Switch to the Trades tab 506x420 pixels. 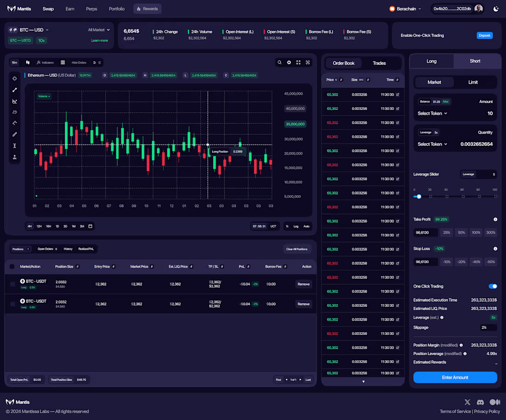[379, 63]
